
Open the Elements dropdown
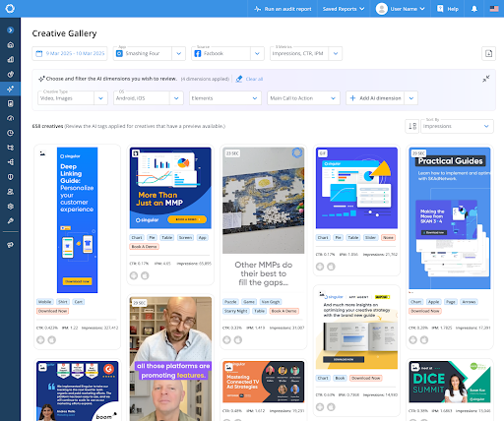225,98
